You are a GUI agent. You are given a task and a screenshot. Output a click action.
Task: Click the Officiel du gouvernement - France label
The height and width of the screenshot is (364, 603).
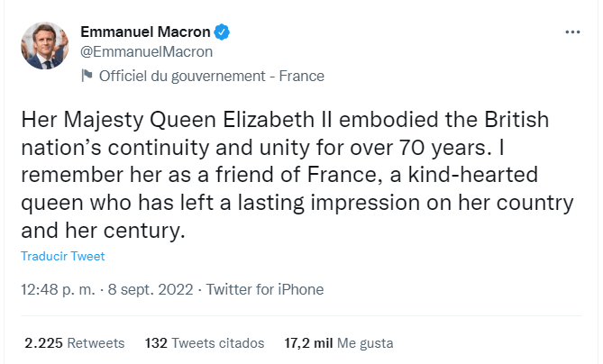pyautogui.click(x=212, y=76)
